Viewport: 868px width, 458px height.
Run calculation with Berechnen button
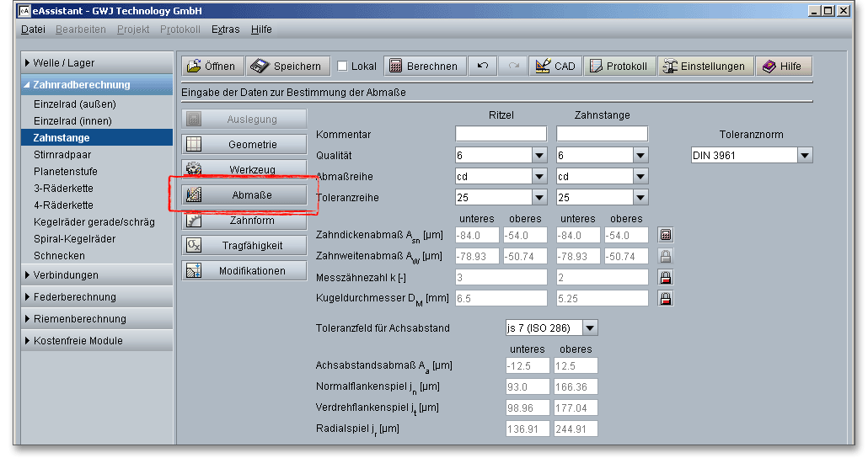click(422, 67)
